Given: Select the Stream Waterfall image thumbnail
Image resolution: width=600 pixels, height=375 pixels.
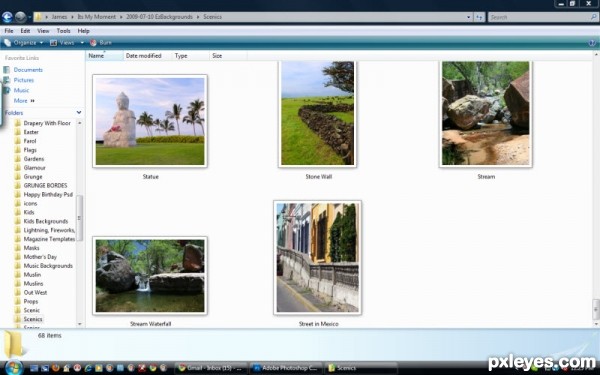Looking at the screenshot, I should pyautogui.click(x=150, y=276).
